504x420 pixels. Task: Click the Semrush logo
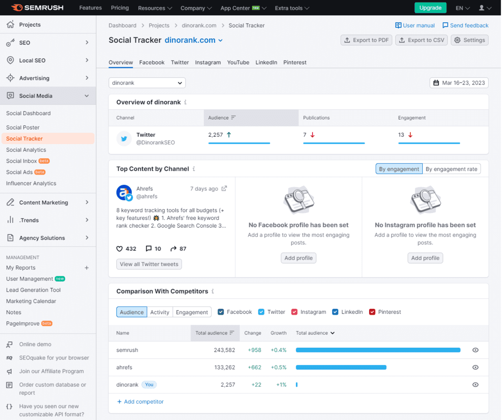[37, 7]
